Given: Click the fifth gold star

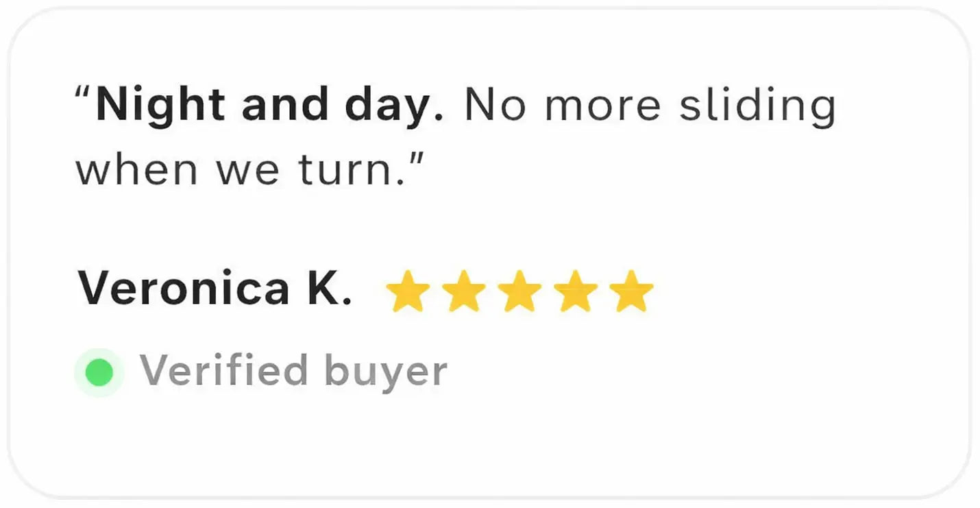Looking at the screenshot, I should [x=631, y=291].
